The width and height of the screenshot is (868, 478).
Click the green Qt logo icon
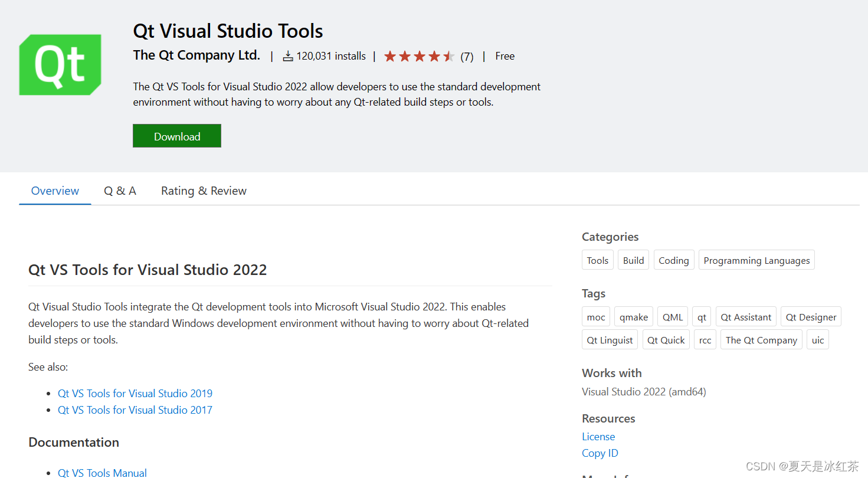[x=60, y=64]
